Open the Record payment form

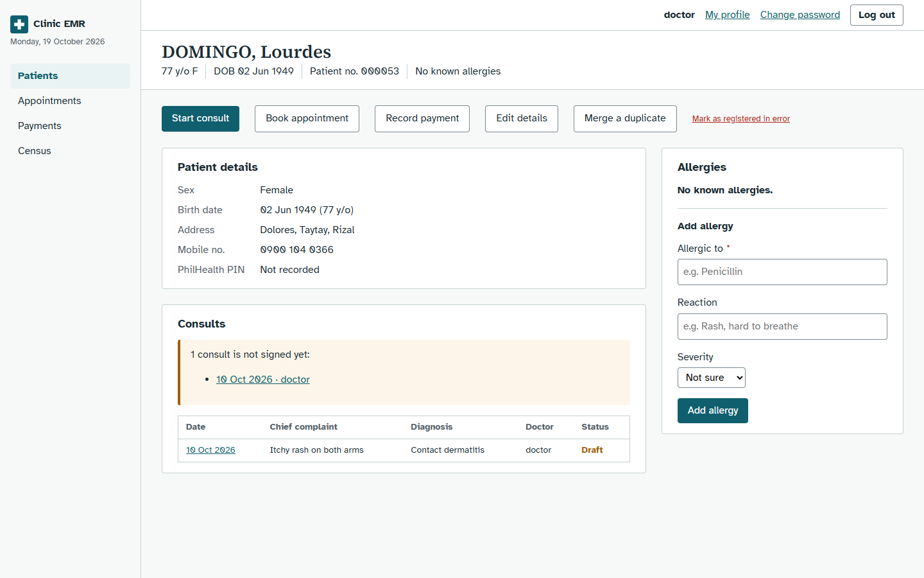pyautogui.click(x=422, y=119)
